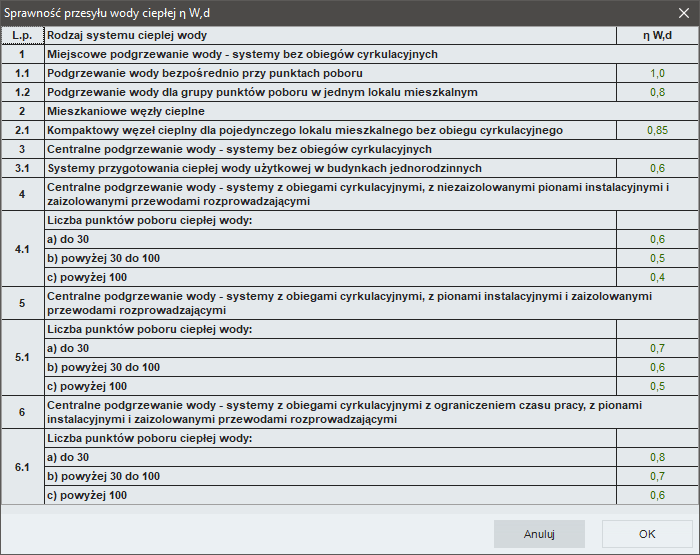Select 'b) powyżej 30 do 100' in section 5.1
The width and height of the screenshot is (700, 555).
[330, 367]
